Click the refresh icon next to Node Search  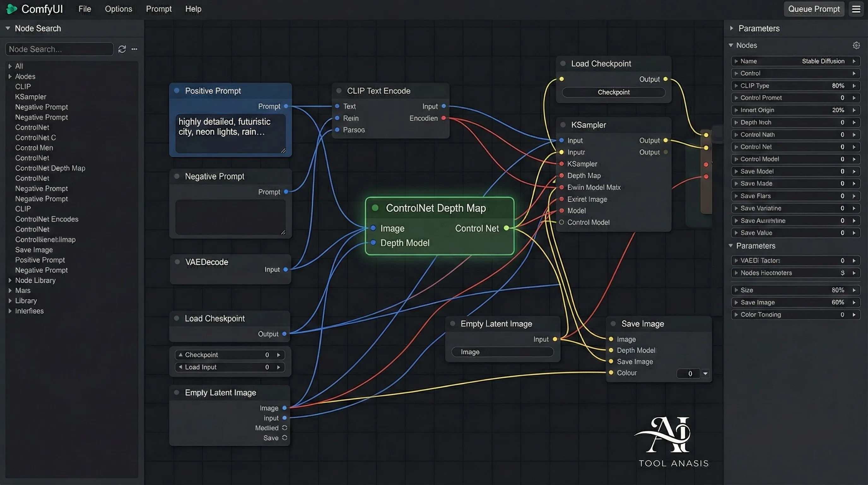coord(122,49)
